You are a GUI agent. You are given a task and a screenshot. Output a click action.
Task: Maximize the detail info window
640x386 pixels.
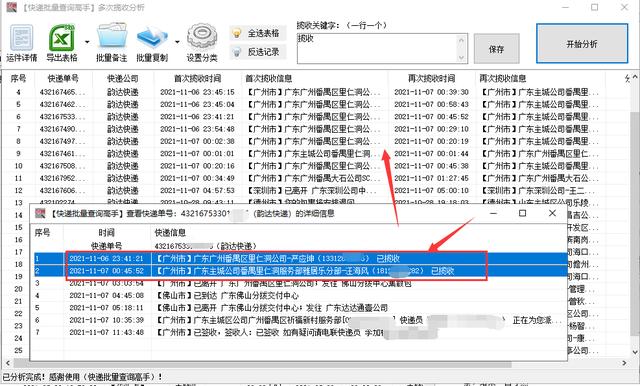point(522,213)
